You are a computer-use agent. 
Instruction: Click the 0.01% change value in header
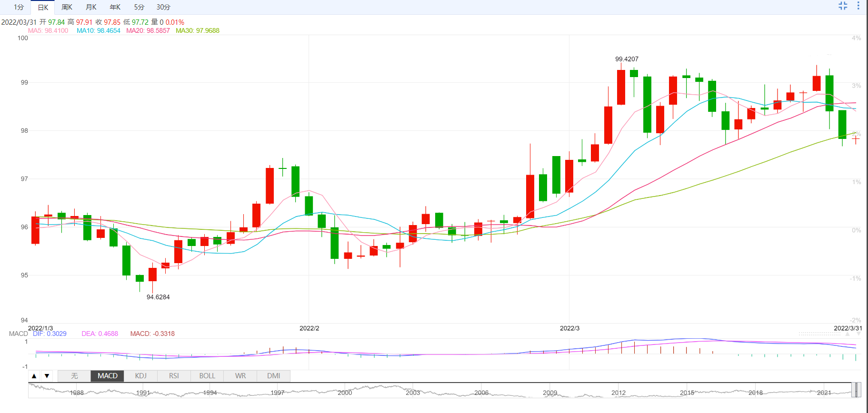coord(175,22)
